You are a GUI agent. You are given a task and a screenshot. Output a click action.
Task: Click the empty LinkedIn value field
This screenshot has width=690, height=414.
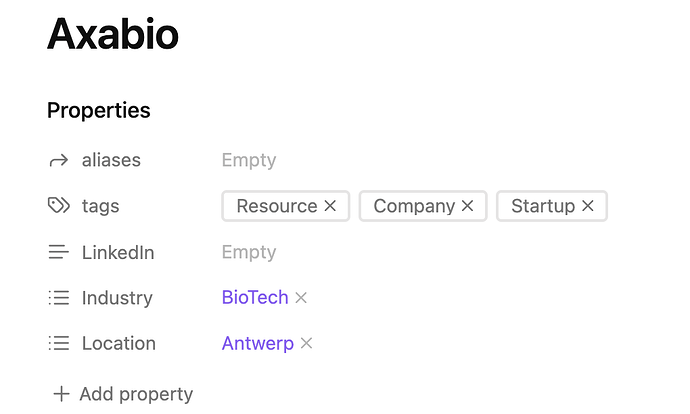pyautogui.click(x=249, y=252)
